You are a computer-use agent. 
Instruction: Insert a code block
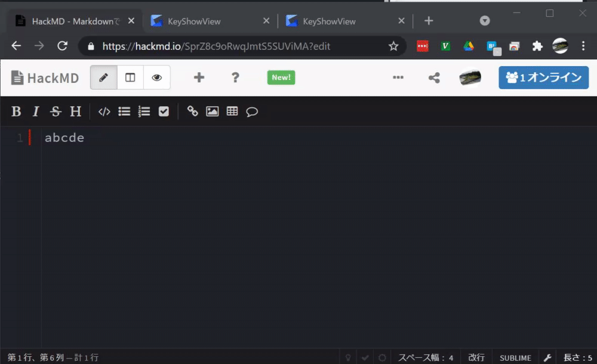click(x=103, y=111)
